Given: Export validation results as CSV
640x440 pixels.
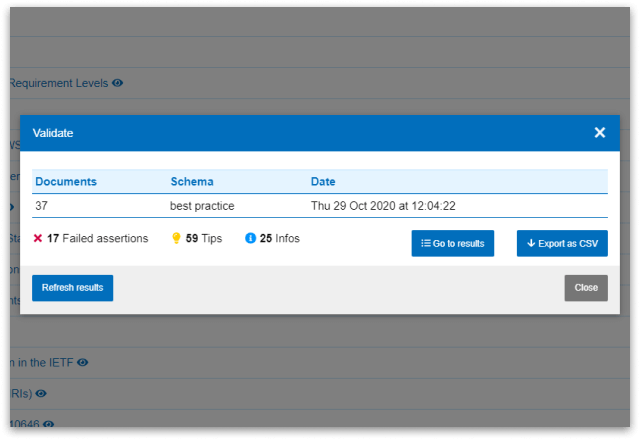Looking at the screenshot, I should 562,243.
